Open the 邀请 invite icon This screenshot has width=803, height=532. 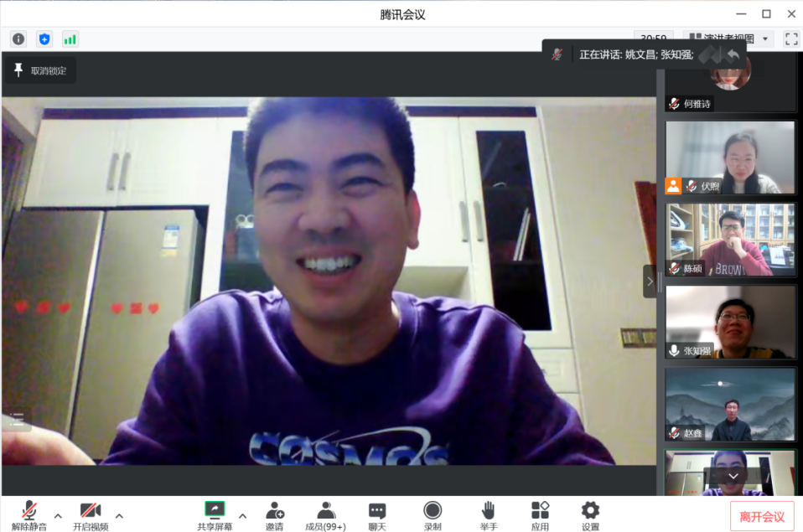pyautogui.click(x=274, y=515)
